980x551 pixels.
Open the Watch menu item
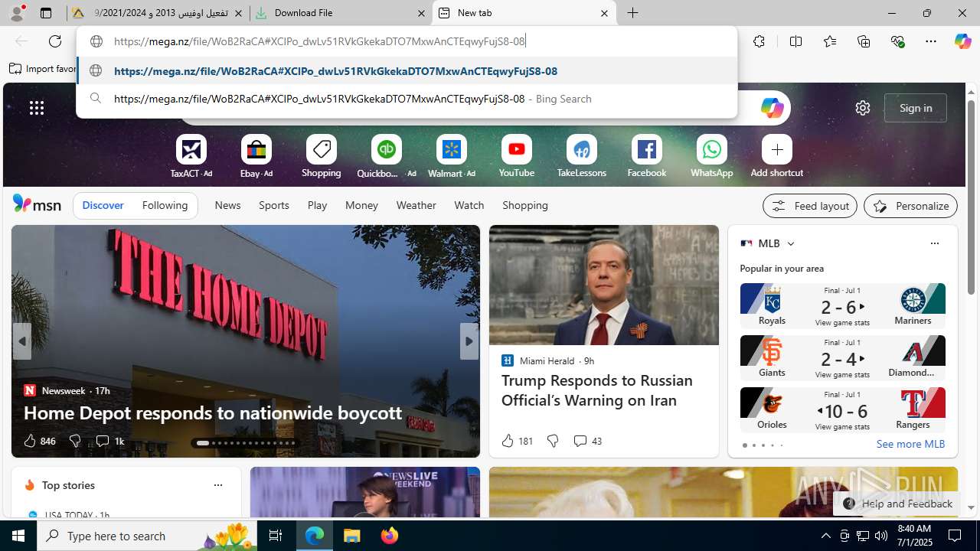(x=469, y=205)
